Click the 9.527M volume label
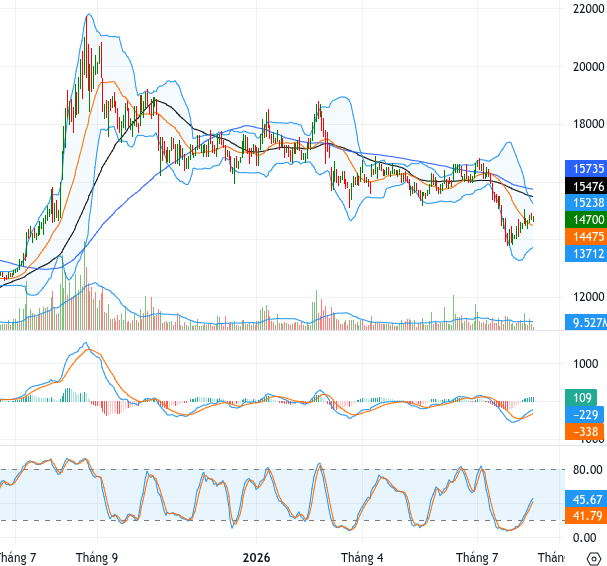 click(x=586, y=322)
